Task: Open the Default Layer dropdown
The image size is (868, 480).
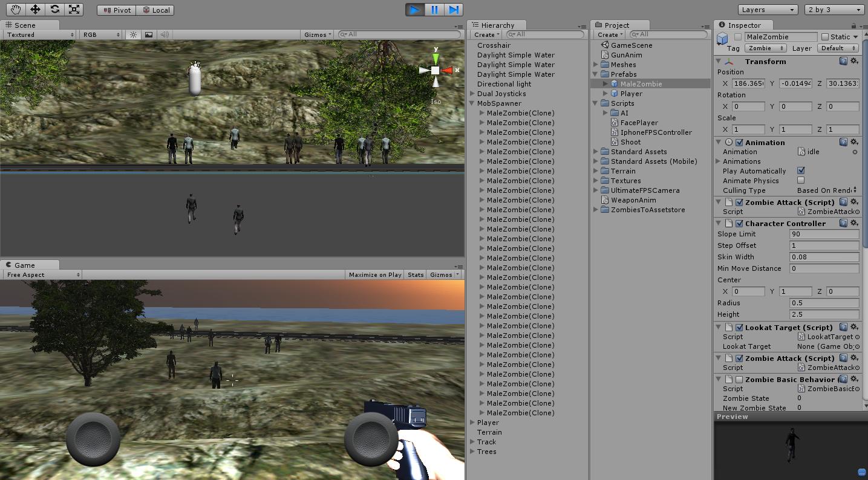Action: 838,48
